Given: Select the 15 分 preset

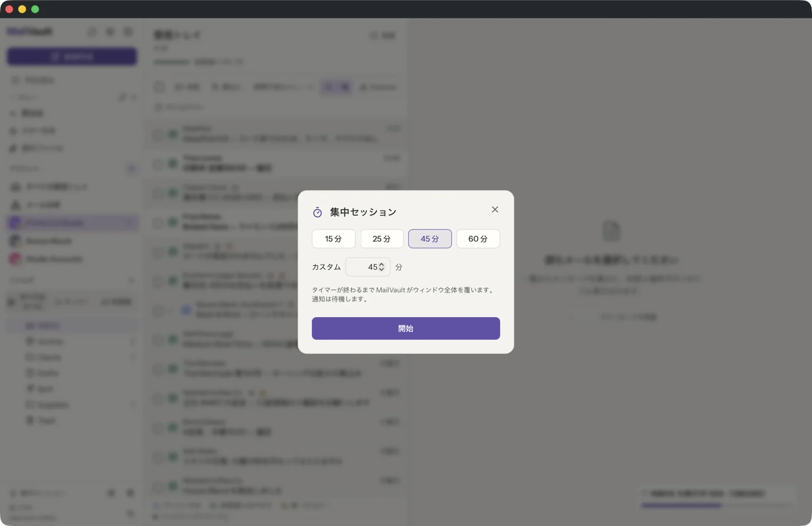Looking at the screenshot, I should (x=333, y=239).
